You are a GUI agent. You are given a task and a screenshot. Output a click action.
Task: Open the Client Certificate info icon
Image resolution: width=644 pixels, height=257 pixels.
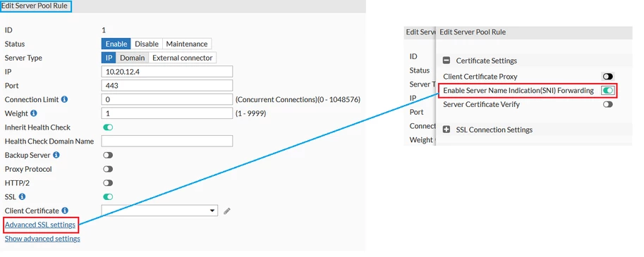pyautogui.click(x=65, y=211)
